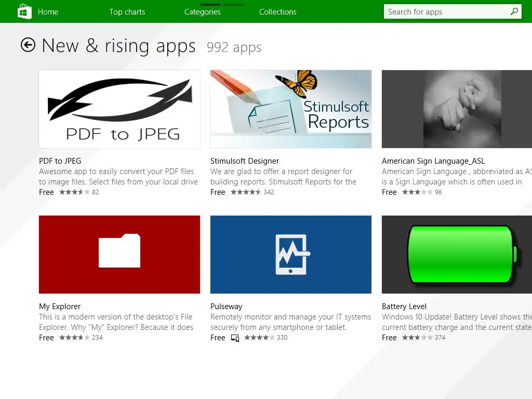Click the PDF to JPEG star rating
Viewport: 532px width, 399px height.
point(75,192)
